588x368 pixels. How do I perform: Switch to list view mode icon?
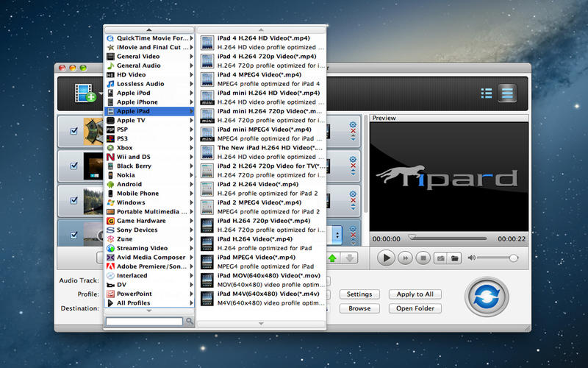[487, 93]
